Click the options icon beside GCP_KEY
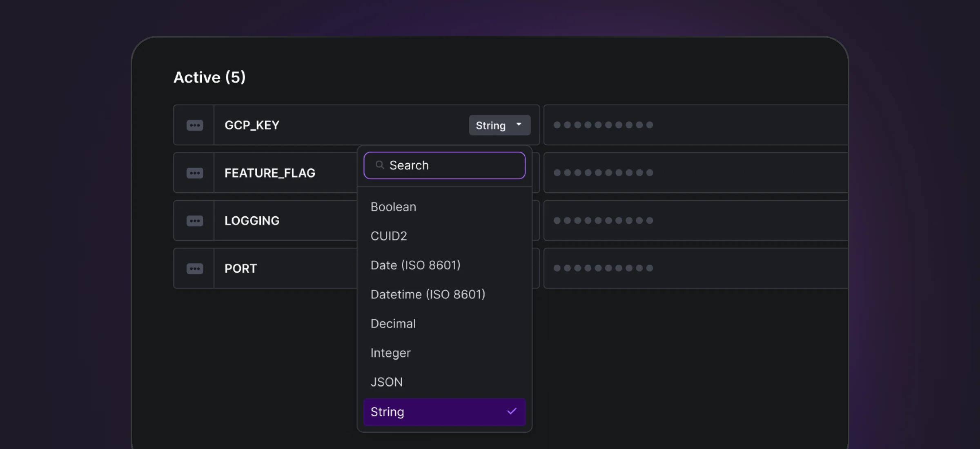The image size is (980, 449). pos(194,125)
